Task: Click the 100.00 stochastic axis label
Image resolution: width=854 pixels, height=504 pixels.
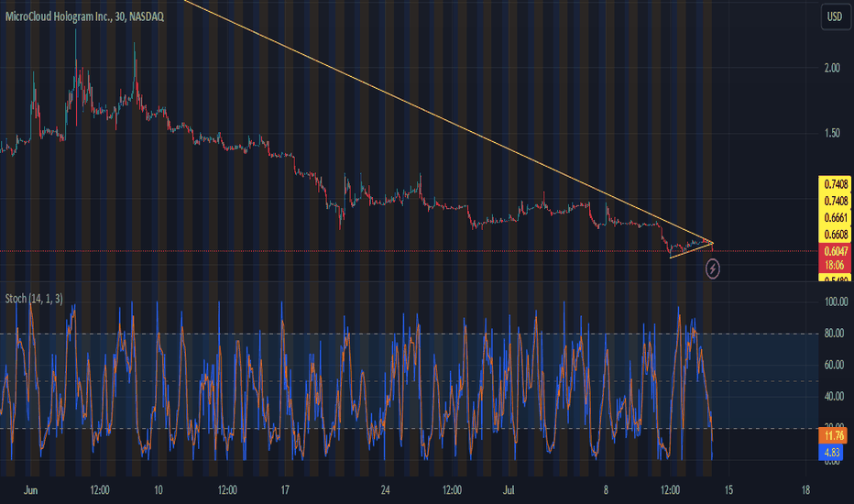Action: pyautogui.click(x=836, y=301)
